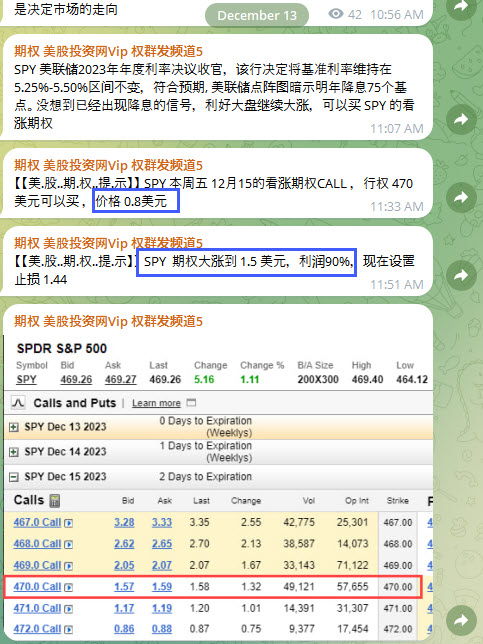The image size is (483, 644).
Task: Forward the 11:07 AM SPY rate decision message
Action: pyautogui.click(x=461, y=120)
